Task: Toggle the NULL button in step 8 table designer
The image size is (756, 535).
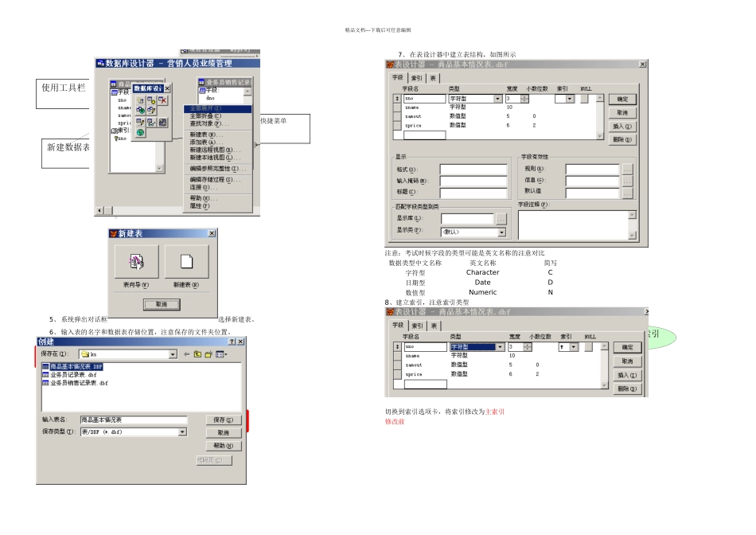Action: click(x=588, y=347)
